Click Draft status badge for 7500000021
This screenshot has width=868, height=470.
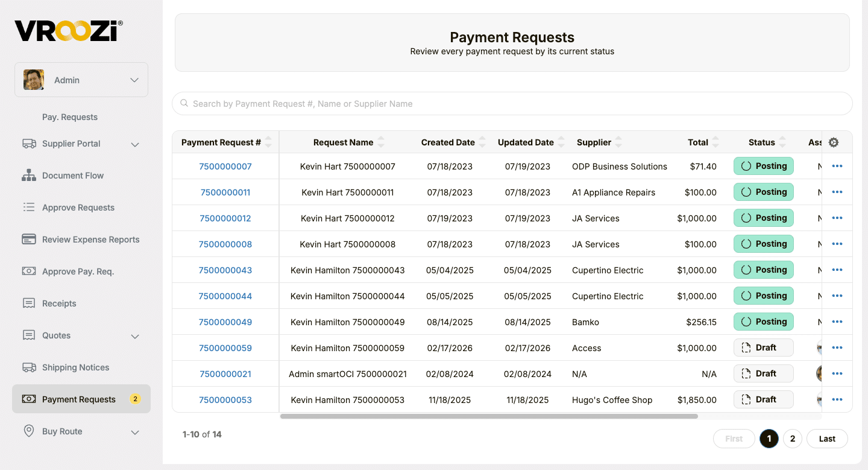763,373
